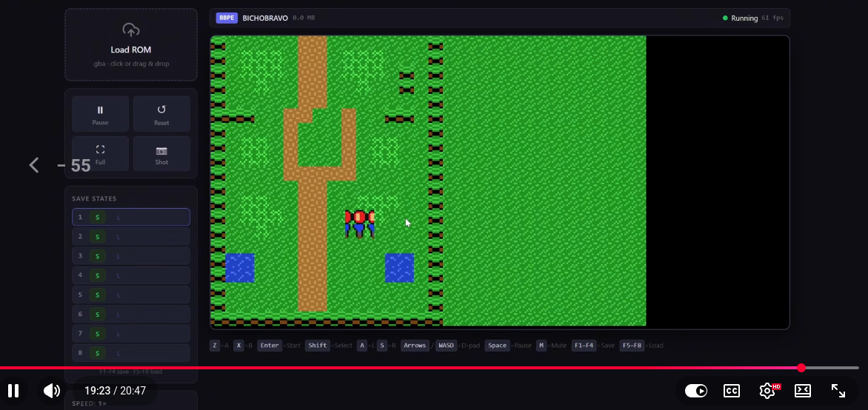The height and width of the screenshot is (410, 868).
Task: Click the 19:23 / 20:47 video time display
Action: coord(115,391)
